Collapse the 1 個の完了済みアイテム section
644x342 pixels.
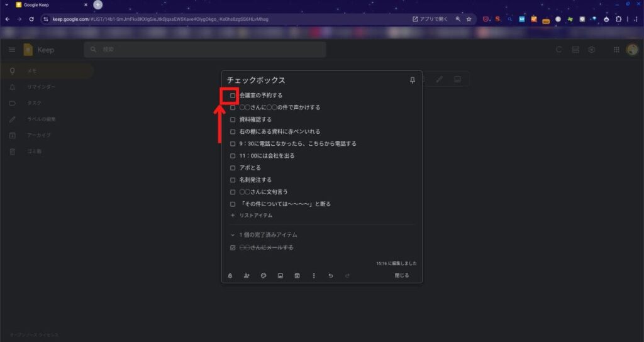[x=233, y=234]
